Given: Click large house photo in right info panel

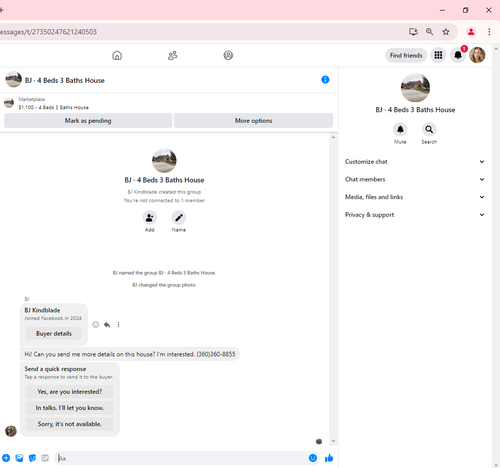Looking at the screenshot, I should [415, 88].
